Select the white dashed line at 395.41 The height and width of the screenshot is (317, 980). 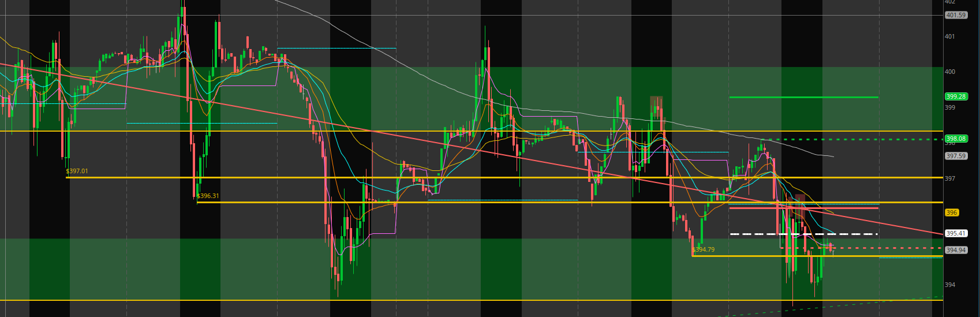803,234
